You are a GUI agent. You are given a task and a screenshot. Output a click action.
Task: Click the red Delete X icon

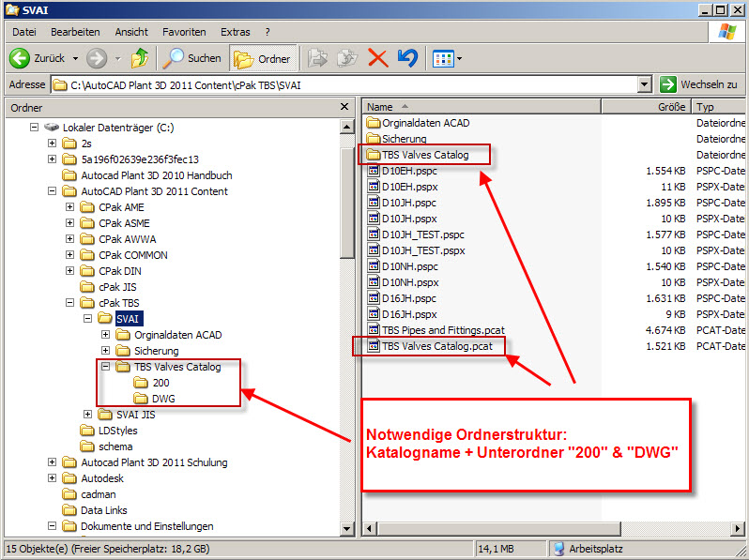click(x=377, y=58)
